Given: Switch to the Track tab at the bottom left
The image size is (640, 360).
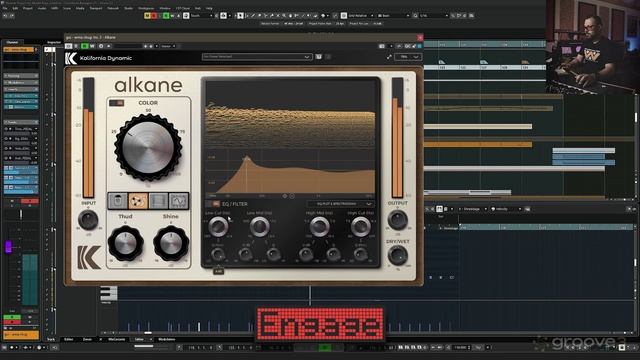Looking at the screenshot, I should click(51, 339).
